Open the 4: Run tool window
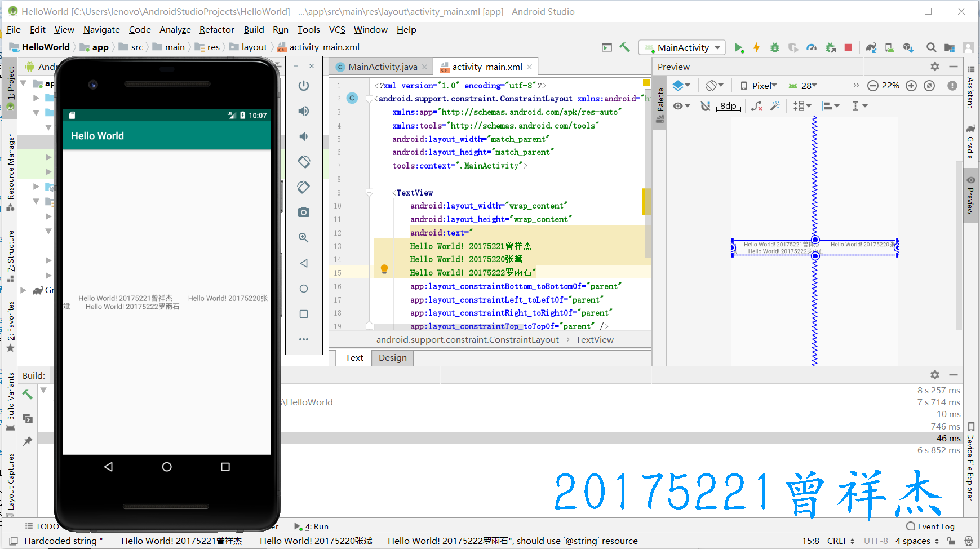The image size is (980, 549). pos(311,526)
